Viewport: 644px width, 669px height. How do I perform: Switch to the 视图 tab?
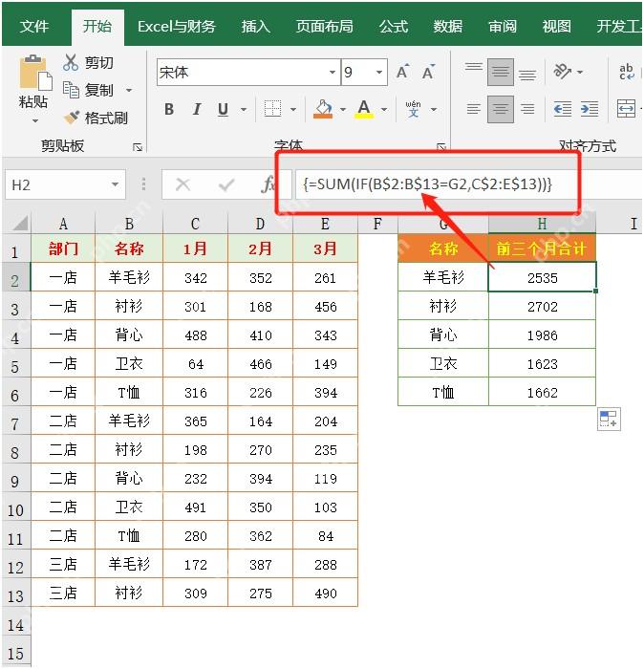(x=556, y=27)
